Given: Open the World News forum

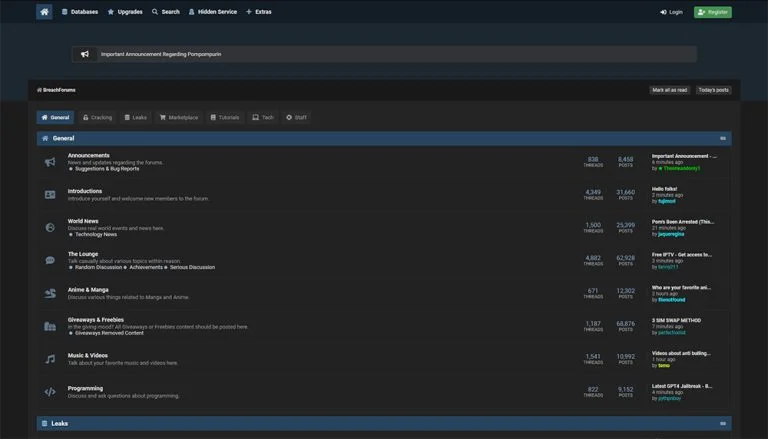Looking at the screenshot, I should [x=83, y=221].
